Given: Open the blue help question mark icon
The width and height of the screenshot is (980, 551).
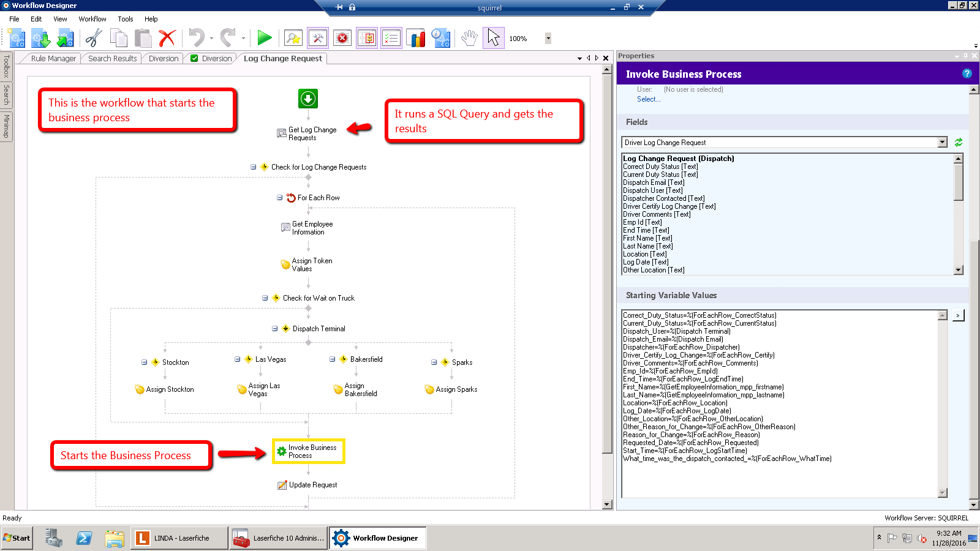Looking at the screenshot, I should coord(967,73).
